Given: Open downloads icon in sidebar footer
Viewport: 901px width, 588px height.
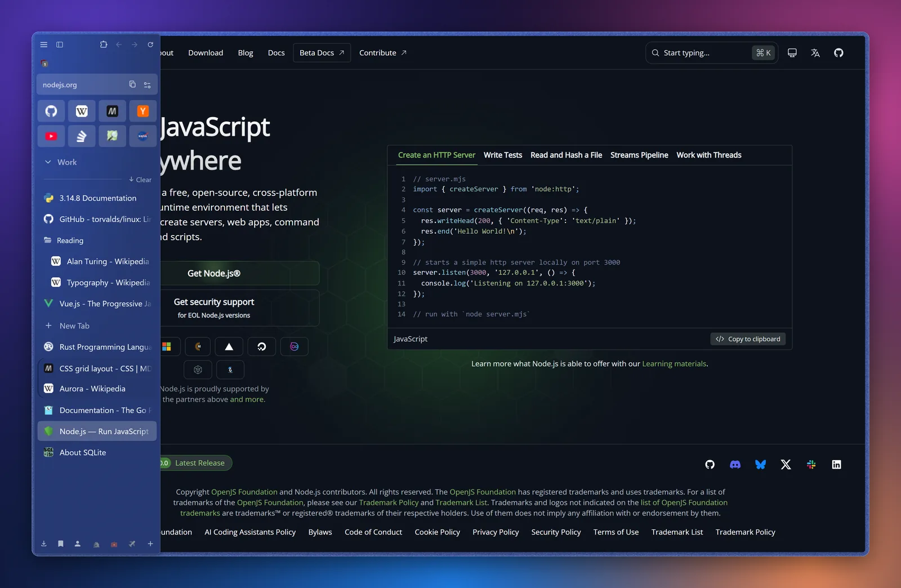Looking at the screenshot, I should coord(44,544).
